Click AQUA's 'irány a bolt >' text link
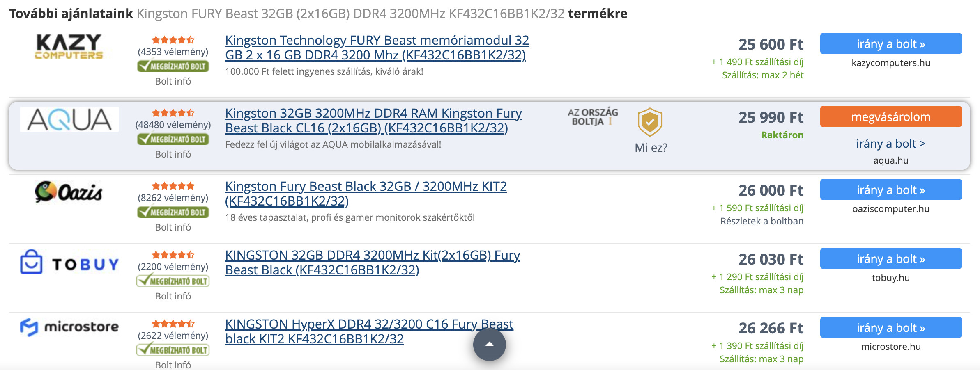The width and height of the screenshot is (980, 370). click(890, 144)
